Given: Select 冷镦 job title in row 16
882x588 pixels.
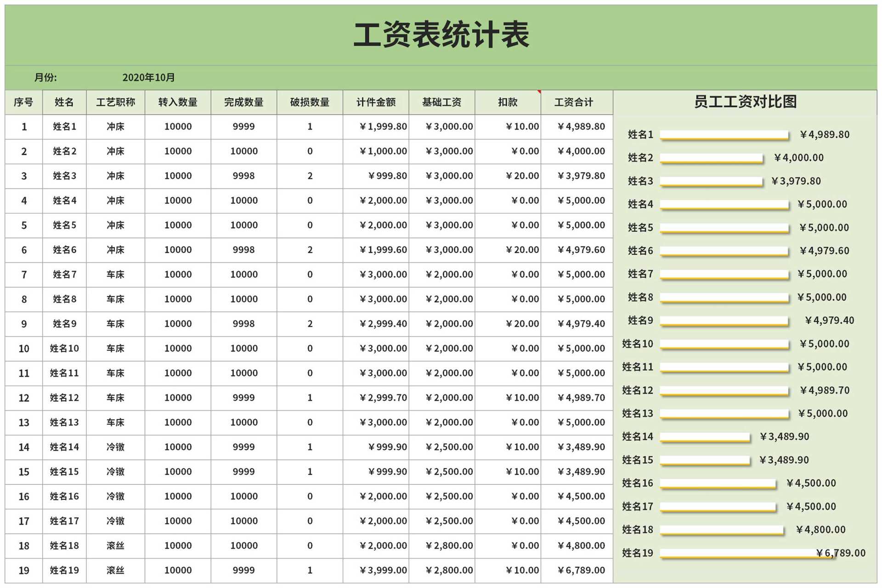Looking at the screenshot, I should point(116,497).
